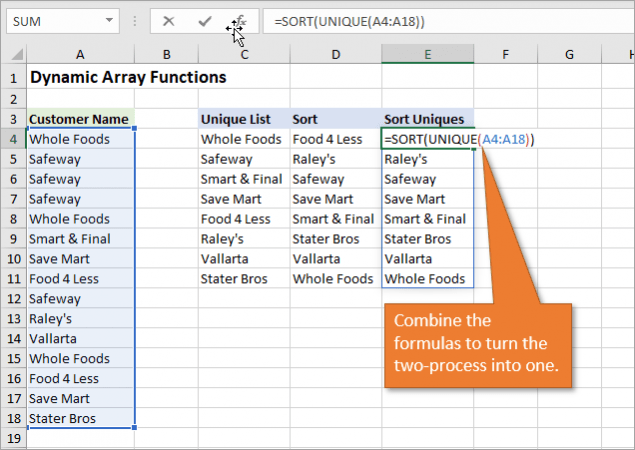Click the Dynamic Array Functions title cell
Screen dimensions: 635x450
coord(128,77)
